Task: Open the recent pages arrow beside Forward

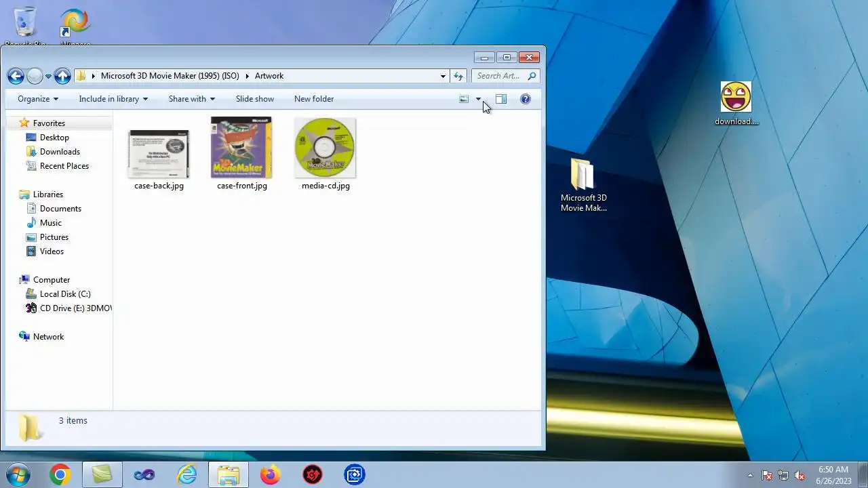Action: (48, 77)
